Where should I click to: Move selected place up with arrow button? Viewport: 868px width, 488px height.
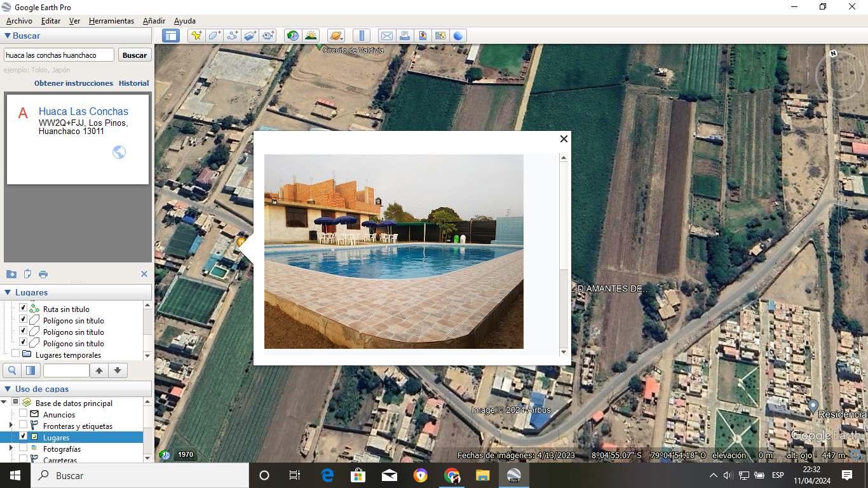(98, 370)
